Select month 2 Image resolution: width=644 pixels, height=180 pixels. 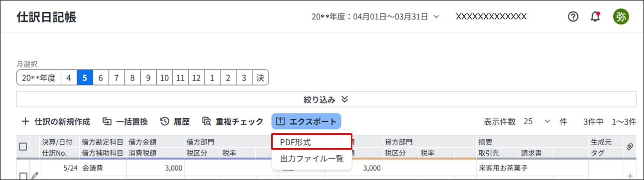228,78
